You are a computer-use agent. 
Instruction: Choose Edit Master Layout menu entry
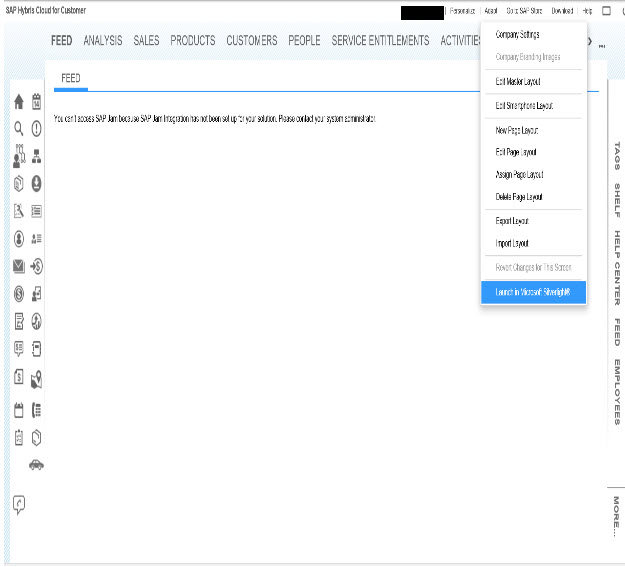click(x=533, y=82)
